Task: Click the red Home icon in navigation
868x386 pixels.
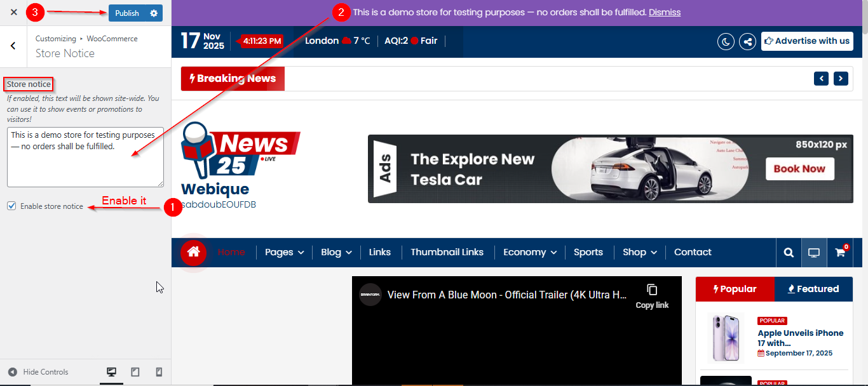Action: (193, 252)
